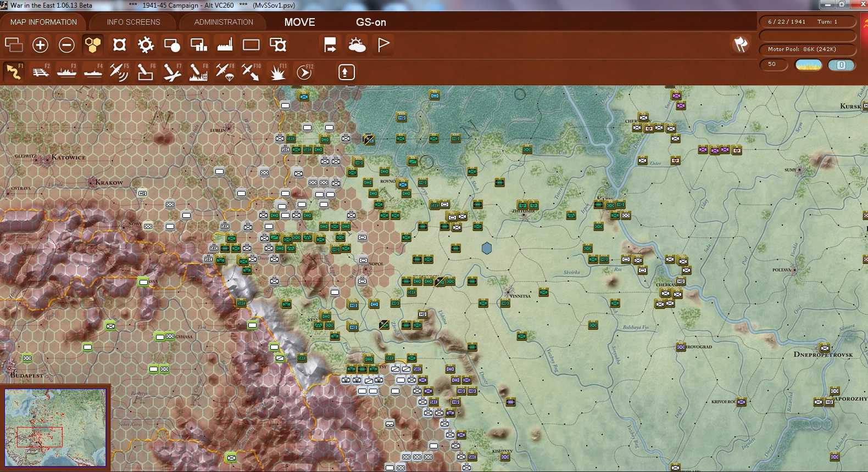This screenshot has width=868, height=472.
Task: Click the flag-with-arrow icon
Action: click(x=330, y=44)
